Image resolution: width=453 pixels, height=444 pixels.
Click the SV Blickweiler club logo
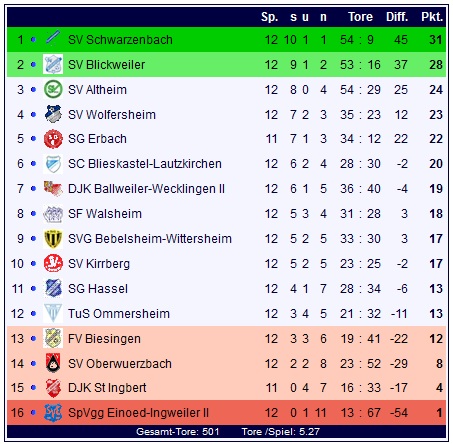coord(53,64)
